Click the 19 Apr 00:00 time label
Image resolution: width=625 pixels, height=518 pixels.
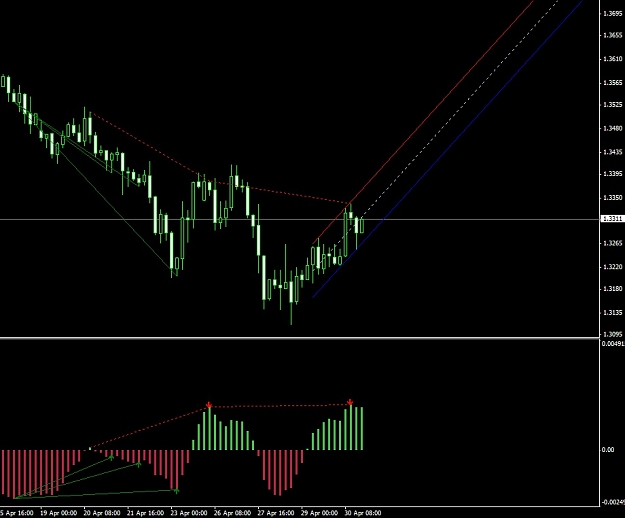point(59,513)
